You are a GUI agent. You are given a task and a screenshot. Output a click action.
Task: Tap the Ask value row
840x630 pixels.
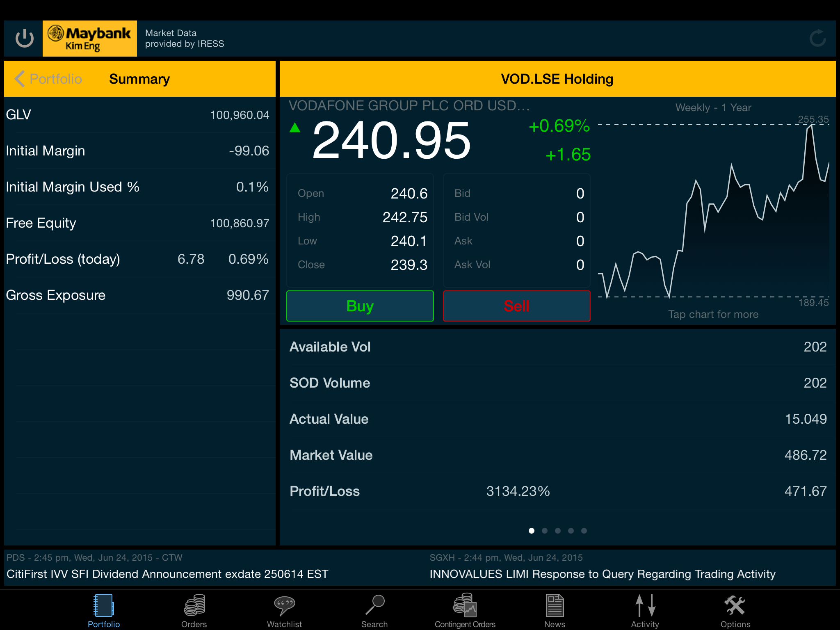pos(519,241)
